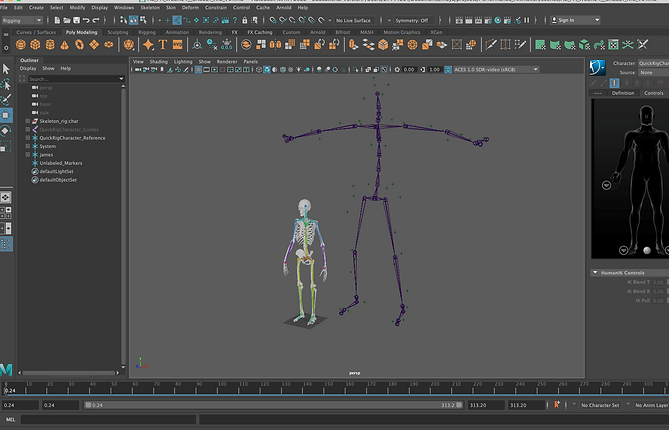
Task: Toggle the viewport grid display icon
Action: click(198, 70)
